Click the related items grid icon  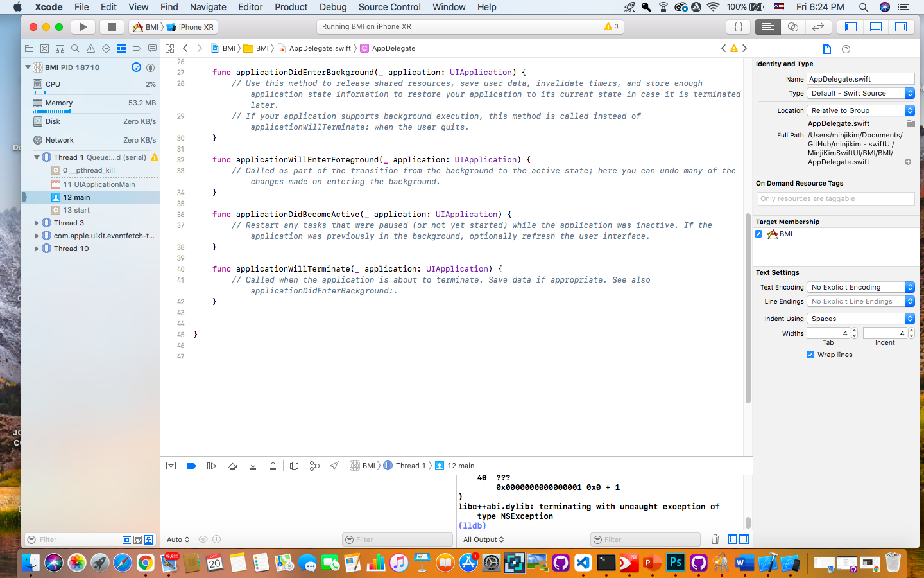(170, 48)
